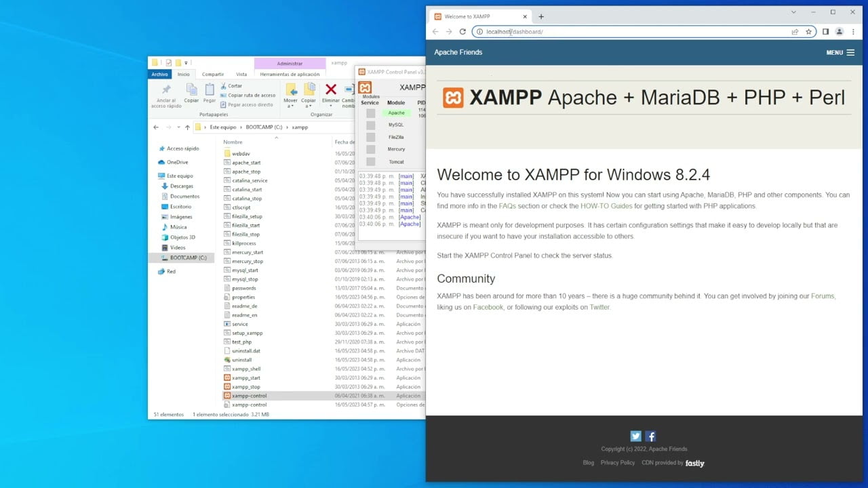Collapse the Este equipo tree in the sidebar

157,175
